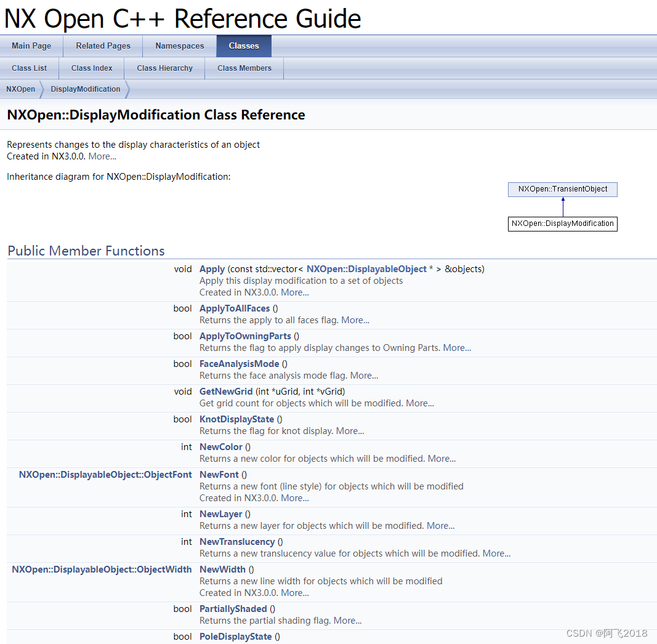The width and height of the screenshot is (657, 644).
Task: Click the DisplayModification breadcrumb link
Action: coord(85,89)
